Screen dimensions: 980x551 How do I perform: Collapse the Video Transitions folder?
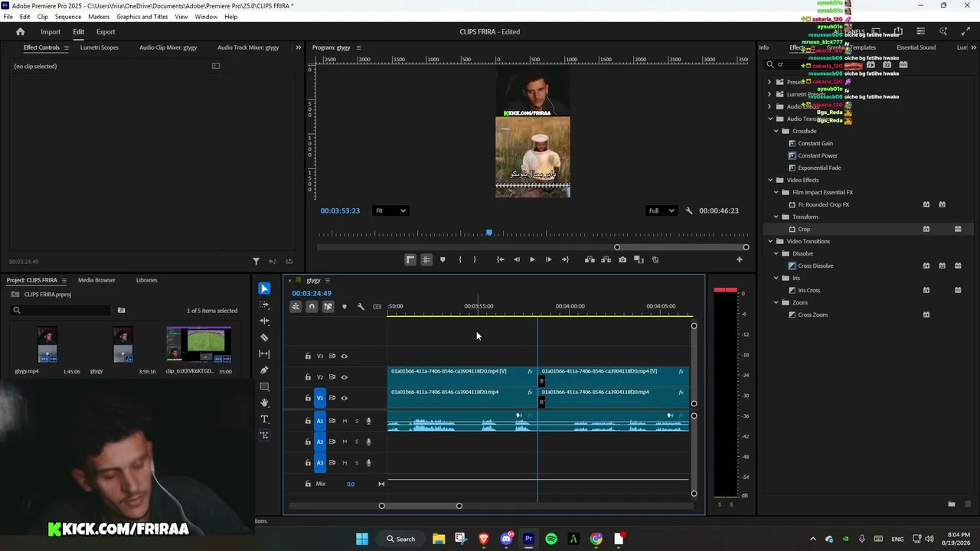770,241
